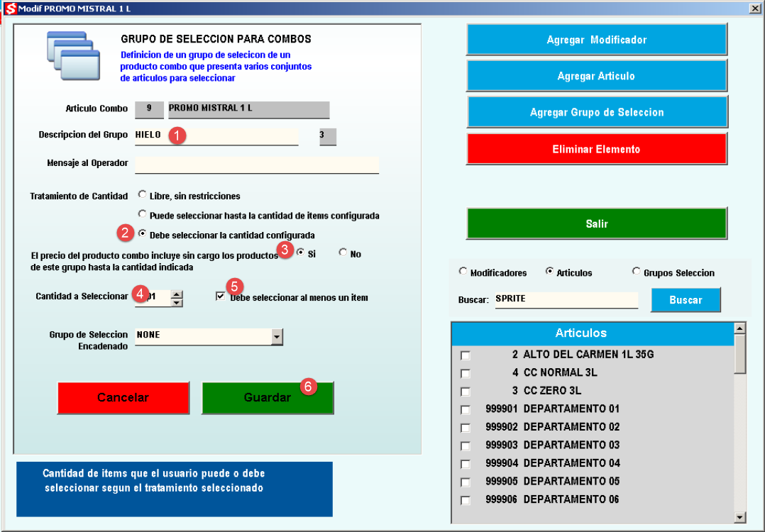This screenshot has width=765, height=532.
Task: Check the DEPARTAMENTO 05 item
Action: (x=466, y=482)
